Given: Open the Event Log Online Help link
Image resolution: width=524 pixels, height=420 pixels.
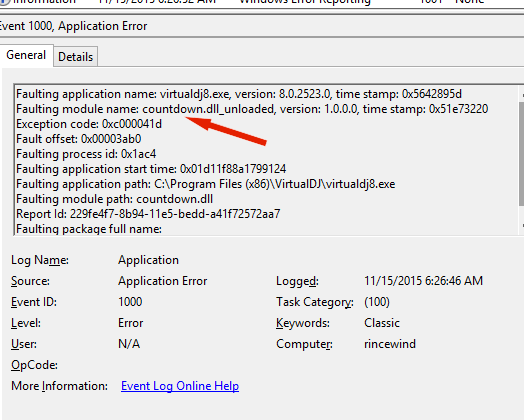Looking at the screenshot, I should pyautogui.click(x=180, y=386).
